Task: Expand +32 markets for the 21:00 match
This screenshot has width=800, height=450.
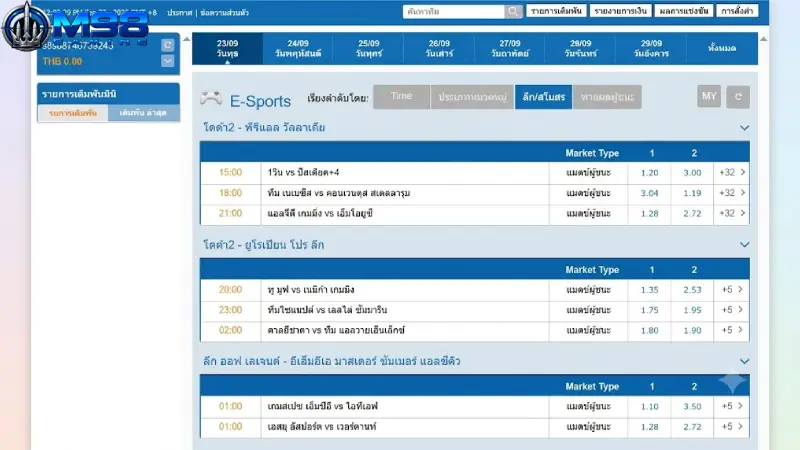Action: pyautogui.click(x=732, y=213)
